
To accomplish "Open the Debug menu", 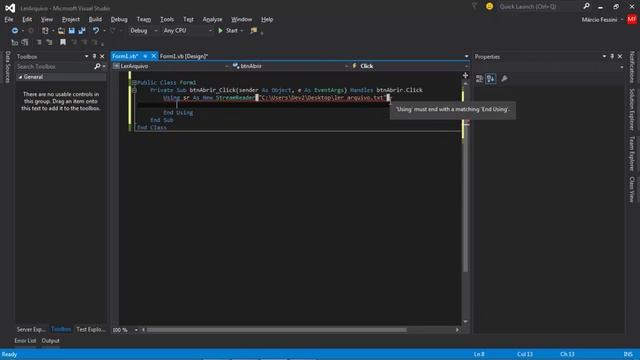I will click(x=119, y=19).
